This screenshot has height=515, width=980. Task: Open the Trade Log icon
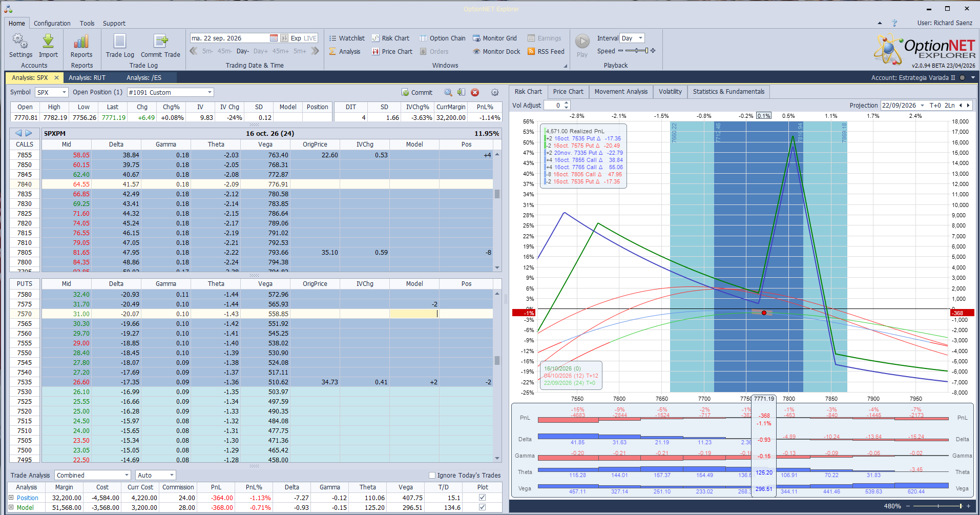(120, 41)
